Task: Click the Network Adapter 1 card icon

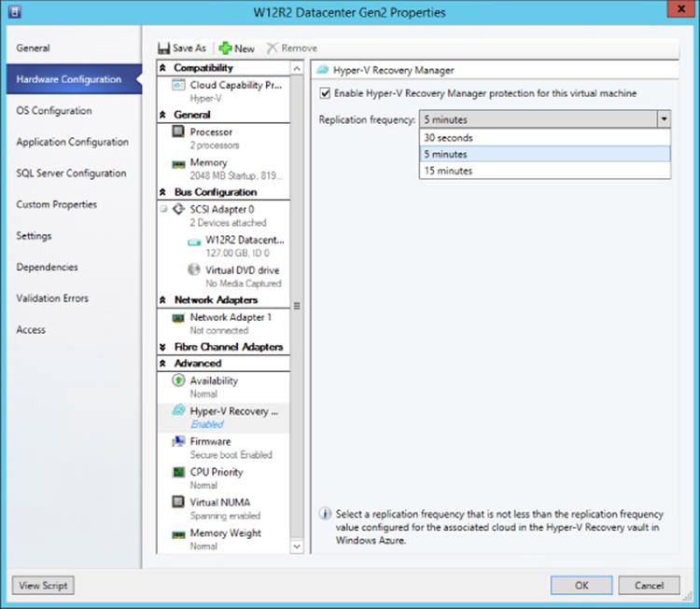Action: 178,318
